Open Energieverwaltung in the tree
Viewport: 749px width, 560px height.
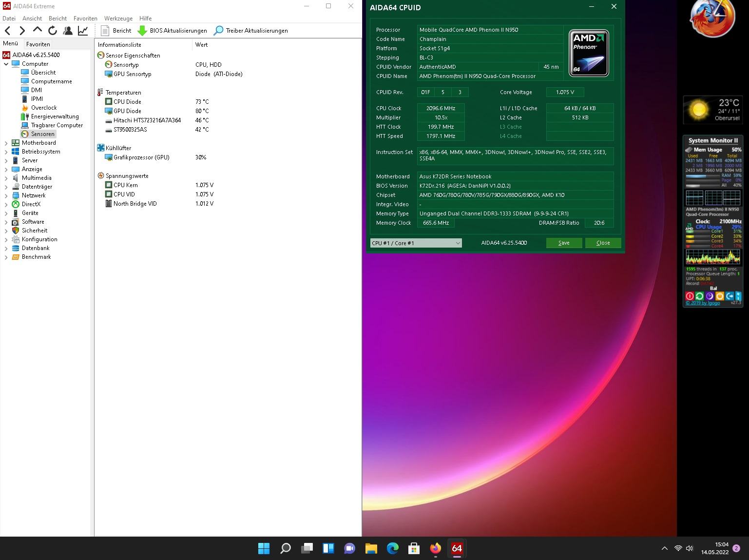pyautogui.click(x=55, y=116)
